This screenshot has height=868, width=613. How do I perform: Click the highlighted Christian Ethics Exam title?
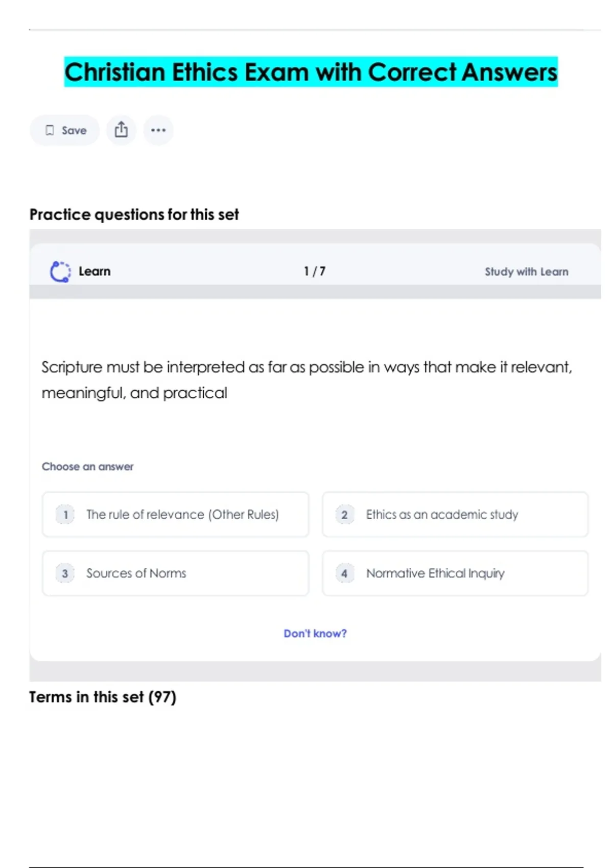[x=311, y=72]
